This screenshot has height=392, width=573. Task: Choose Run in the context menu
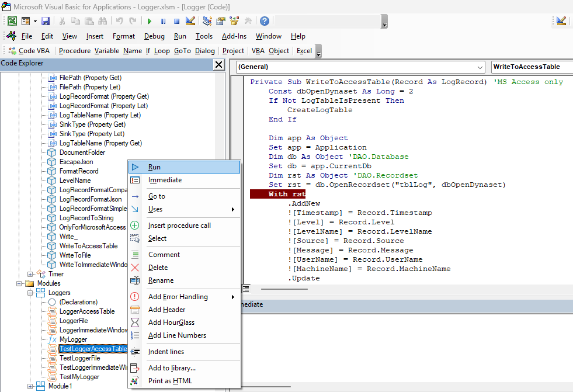click(x=185, y=167)
